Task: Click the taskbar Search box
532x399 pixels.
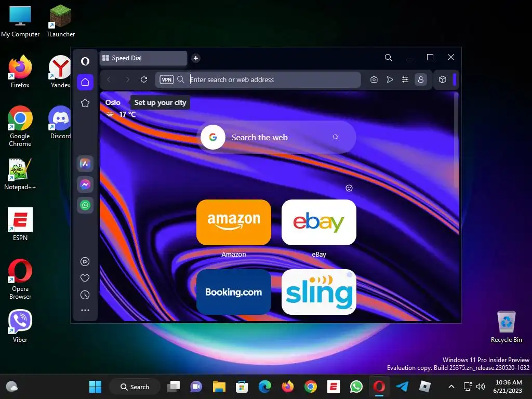Action: pyautogui.click(x=135, y=387)
